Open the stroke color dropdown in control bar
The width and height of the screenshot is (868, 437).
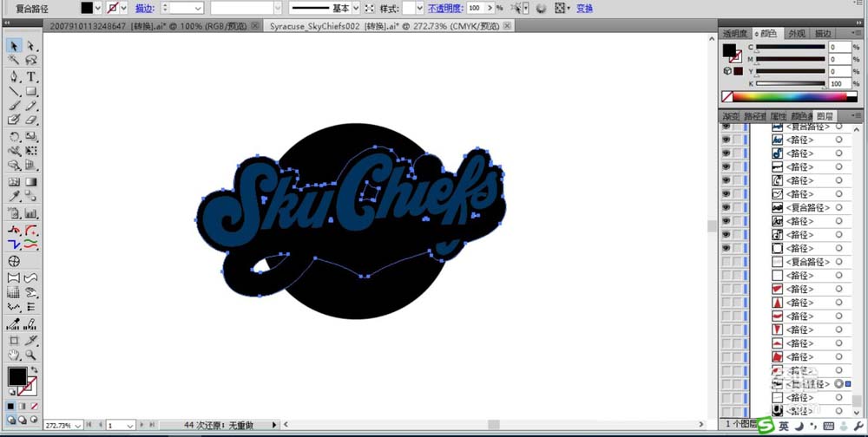(123, 9)
